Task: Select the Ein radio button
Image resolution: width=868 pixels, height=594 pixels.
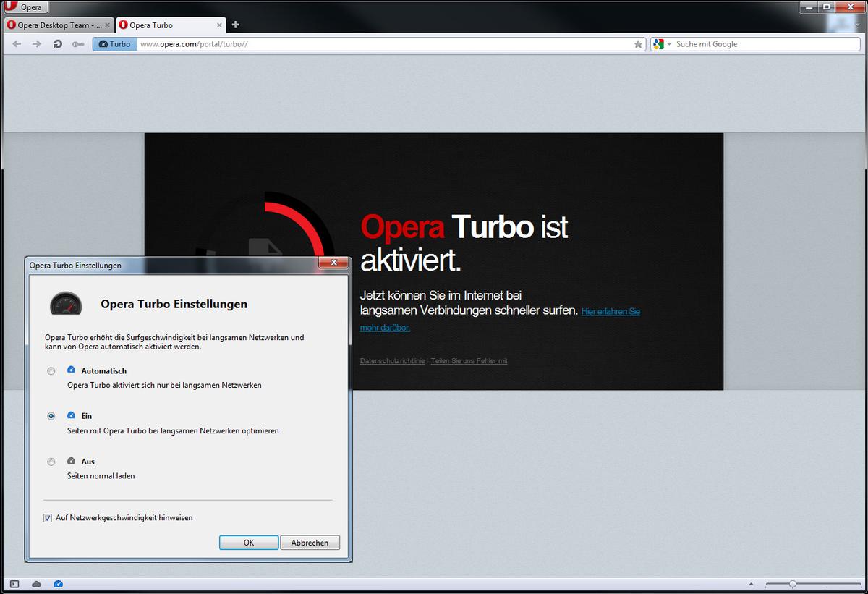Action: click(51, 417)
